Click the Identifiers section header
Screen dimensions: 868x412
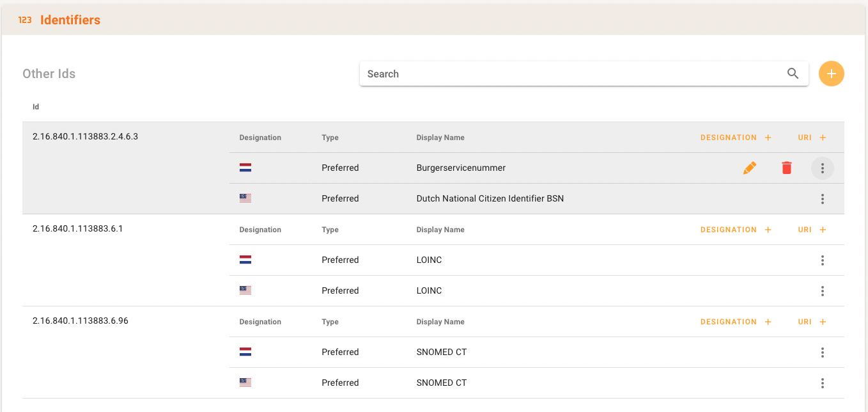[x=70, y=20]
